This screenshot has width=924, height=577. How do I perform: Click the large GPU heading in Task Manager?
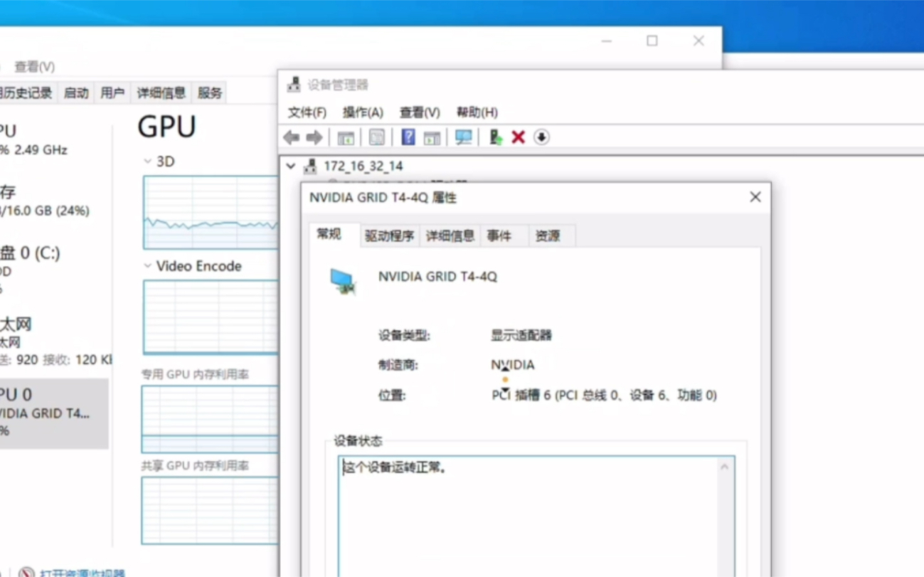point(166,127)
